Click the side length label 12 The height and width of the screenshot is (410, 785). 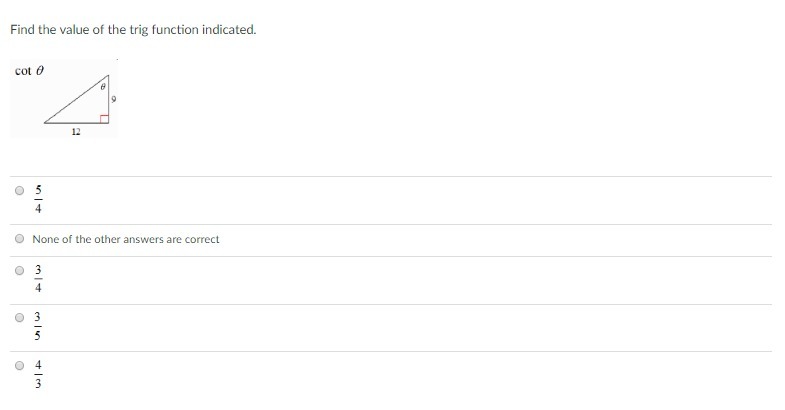coord(76,131)
